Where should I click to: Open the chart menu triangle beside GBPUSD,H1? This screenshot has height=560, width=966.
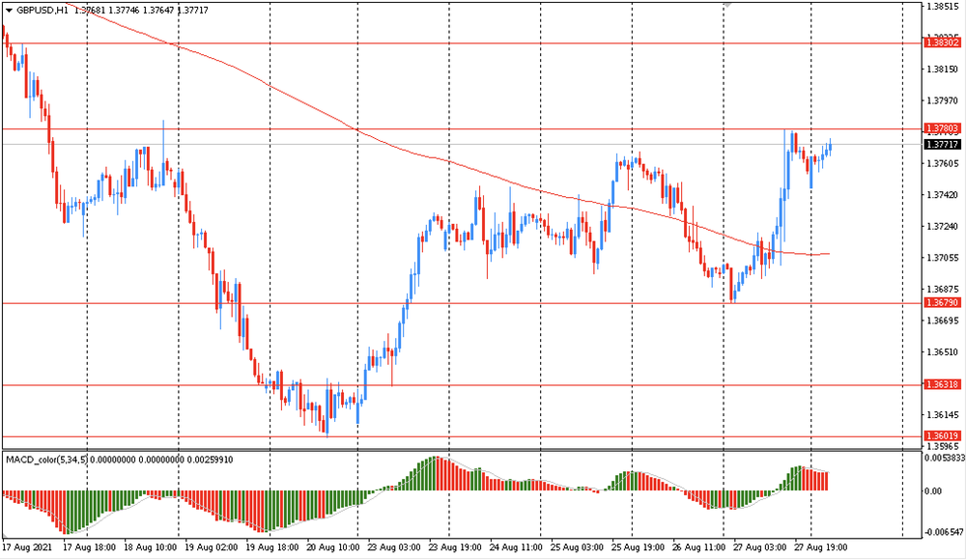click(9, 11)
